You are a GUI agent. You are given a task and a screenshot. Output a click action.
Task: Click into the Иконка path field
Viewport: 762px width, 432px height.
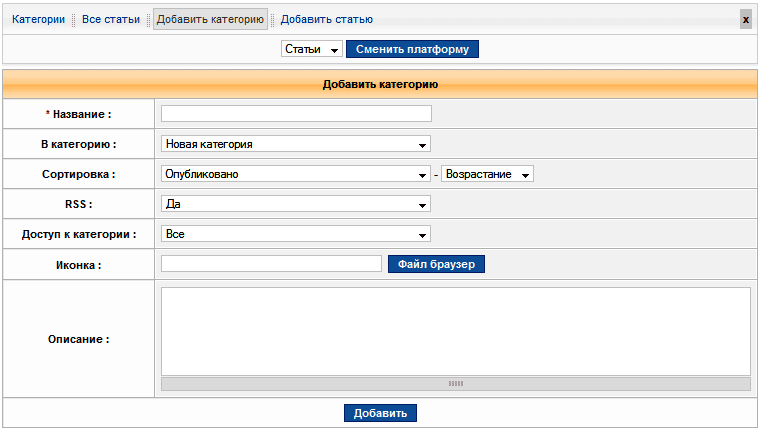[x=271, y=264]
